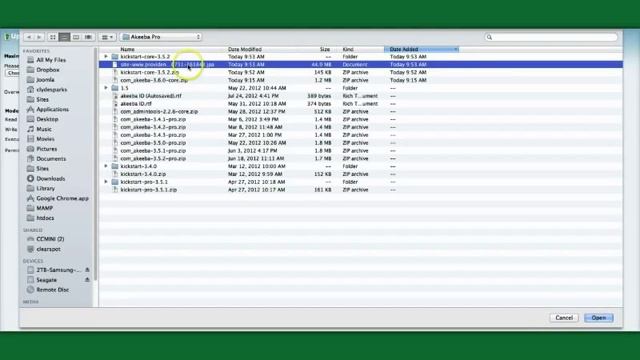Click the Cancel button
Screen dimensions: 640x360
point(564,318)
